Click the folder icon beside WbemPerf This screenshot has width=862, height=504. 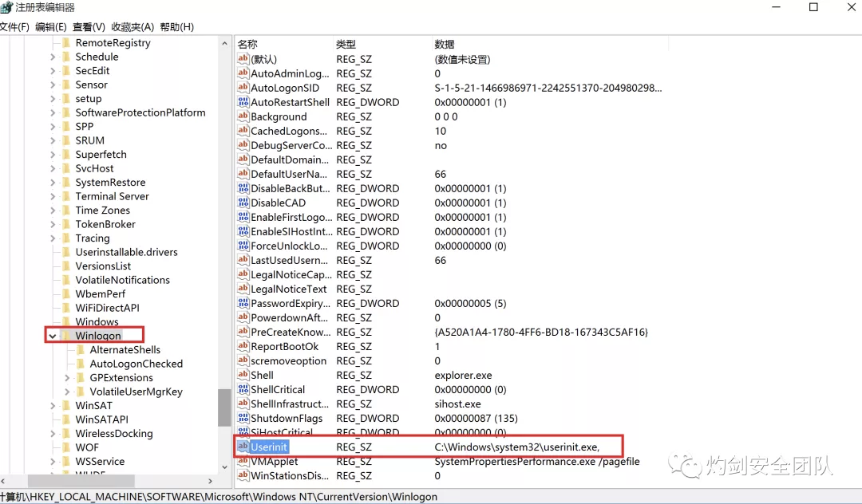pyautogui.click(x=66, y=293)
